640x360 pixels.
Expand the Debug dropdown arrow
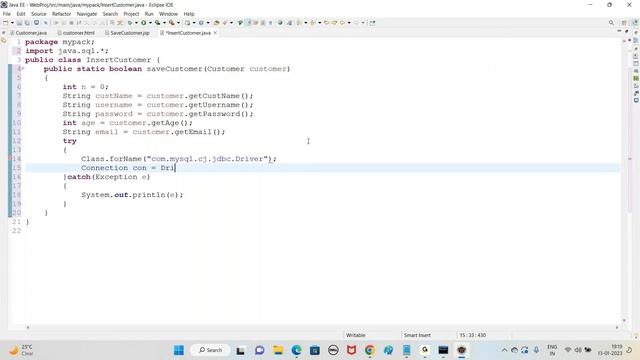(136, 23)
